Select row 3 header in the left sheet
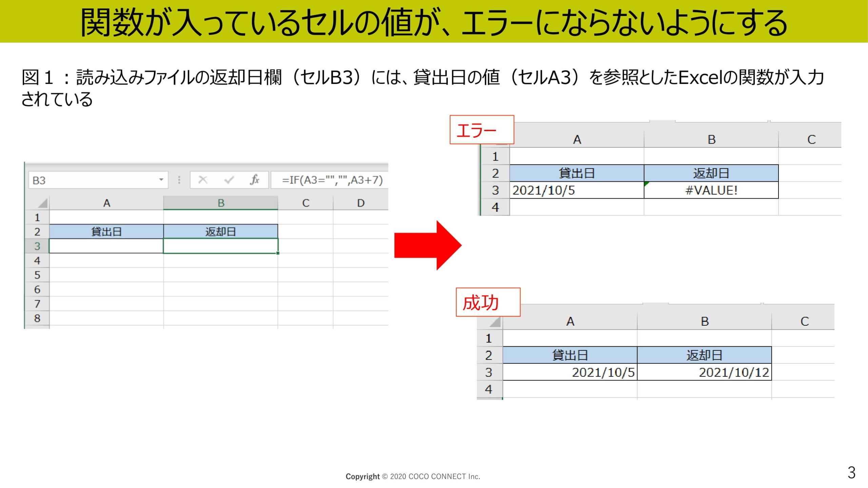The width and height of the screenshot is (868, 488). 37,246
